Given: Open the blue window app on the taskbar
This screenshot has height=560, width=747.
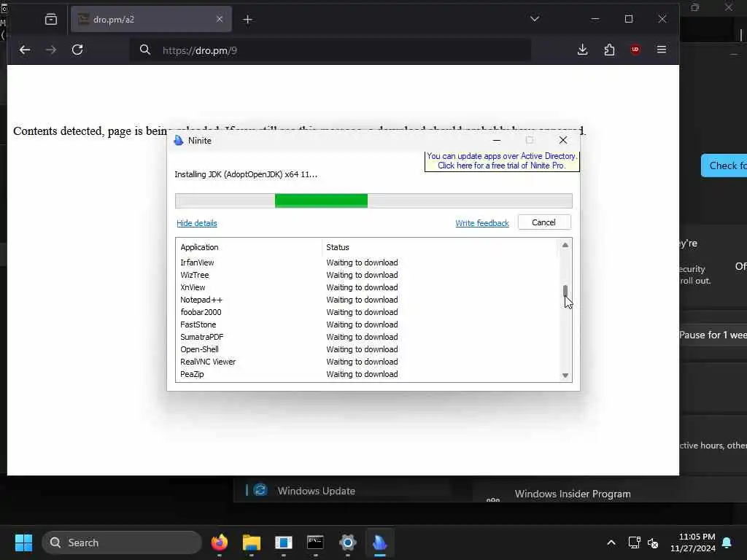Looking at the screenshot, I should pyautogui.click(x=284, y=542).
